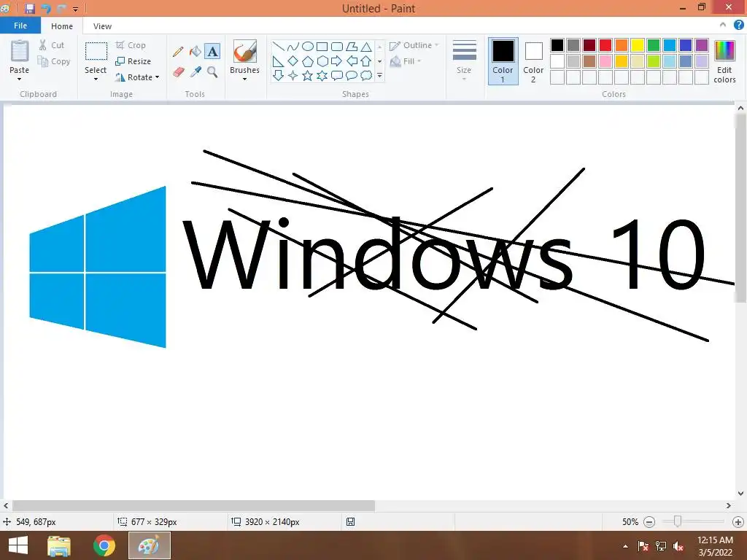Expand the Select dropdown arrow
747x560 pixels.
[96, 79]
